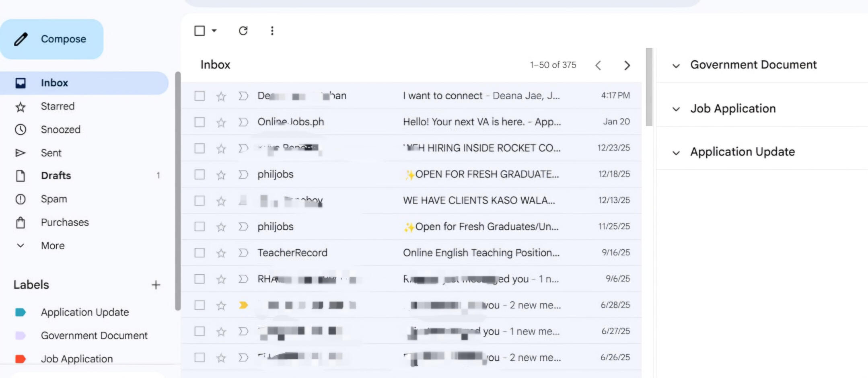Select the 11/25/25 philjobs email checkbox
Image resolution: width=868 pixels, height=378 pixels.
[200, 226]
